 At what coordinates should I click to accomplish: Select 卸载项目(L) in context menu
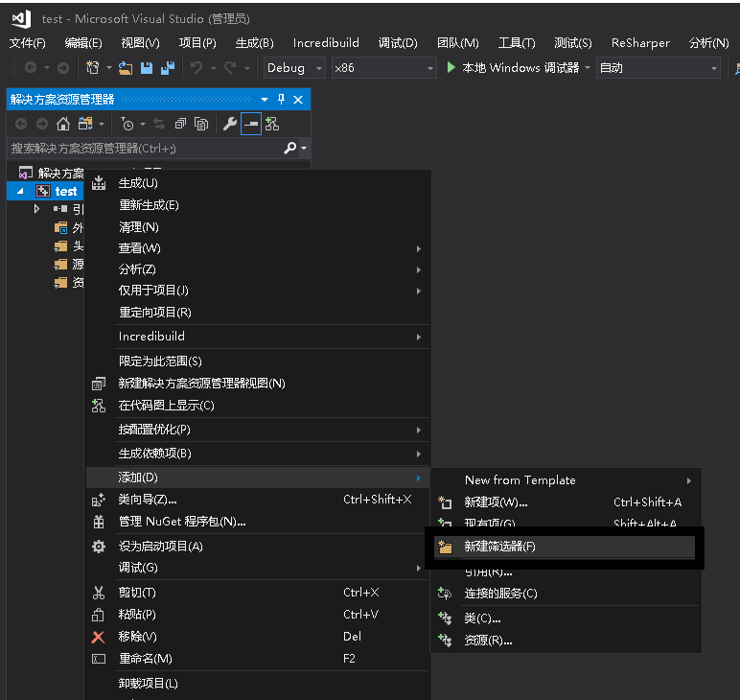coord(258,683)
